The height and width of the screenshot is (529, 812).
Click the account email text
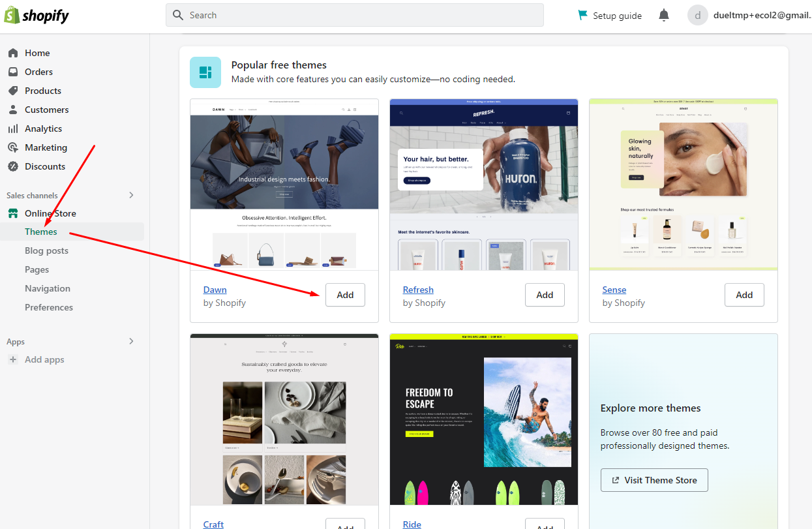762,15
